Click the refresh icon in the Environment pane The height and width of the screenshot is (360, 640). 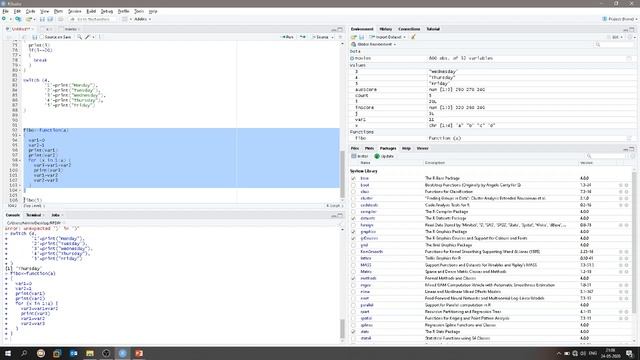630,37
